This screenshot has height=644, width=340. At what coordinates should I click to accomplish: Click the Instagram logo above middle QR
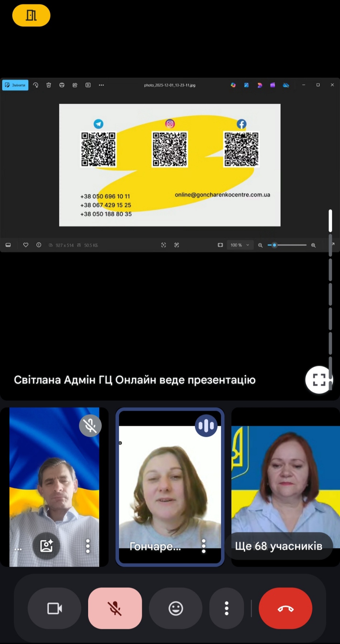[x=170, y=124]
